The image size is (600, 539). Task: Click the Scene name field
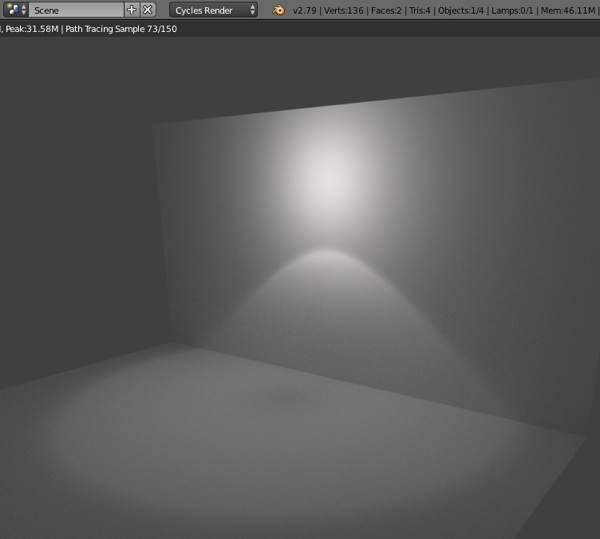click(76, 10)
